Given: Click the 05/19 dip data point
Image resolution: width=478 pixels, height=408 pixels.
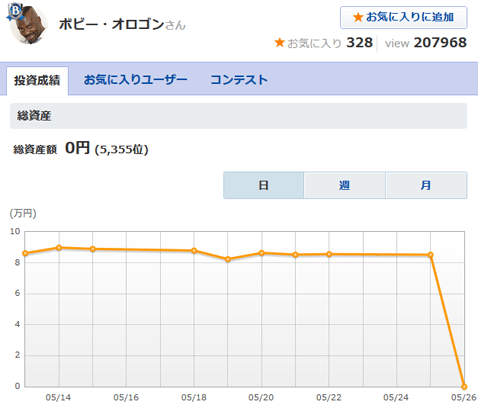Looking at the screenshot, I should click(x=228, y=259).
